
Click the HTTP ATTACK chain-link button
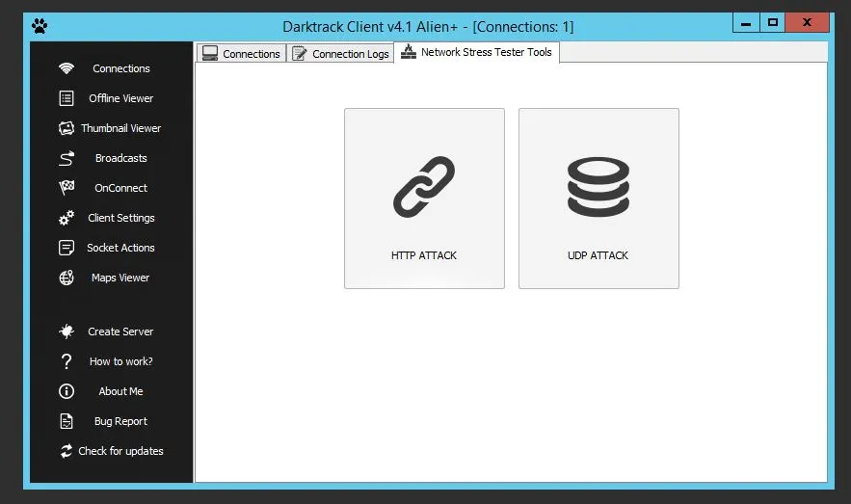click(x=424, y=199)
